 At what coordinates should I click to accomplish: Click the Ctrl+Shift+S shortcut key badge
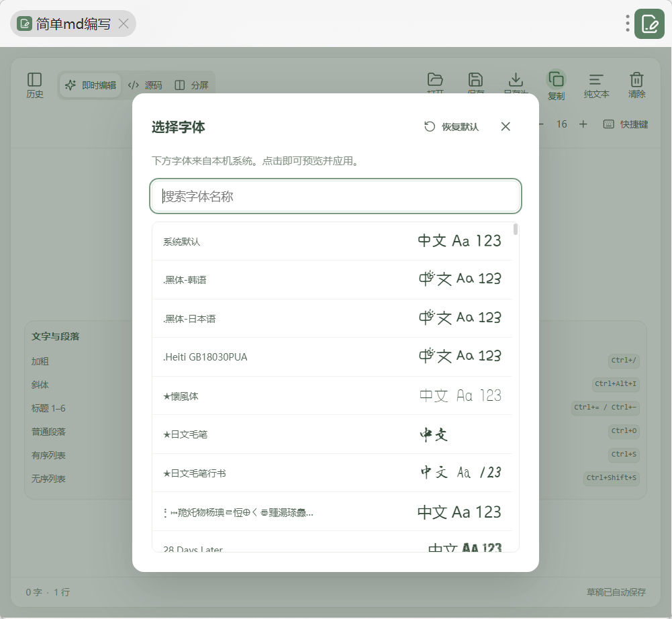point(611,478)
